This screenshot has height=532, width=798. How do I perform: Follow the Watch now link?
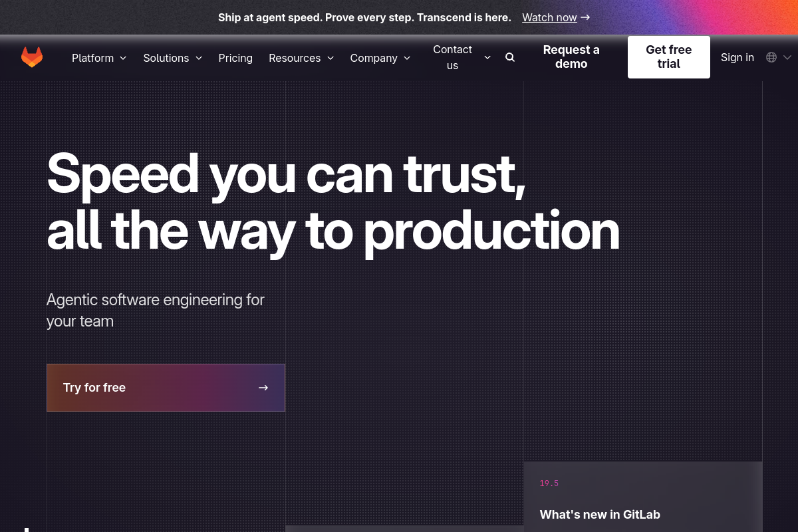point(549,17)
